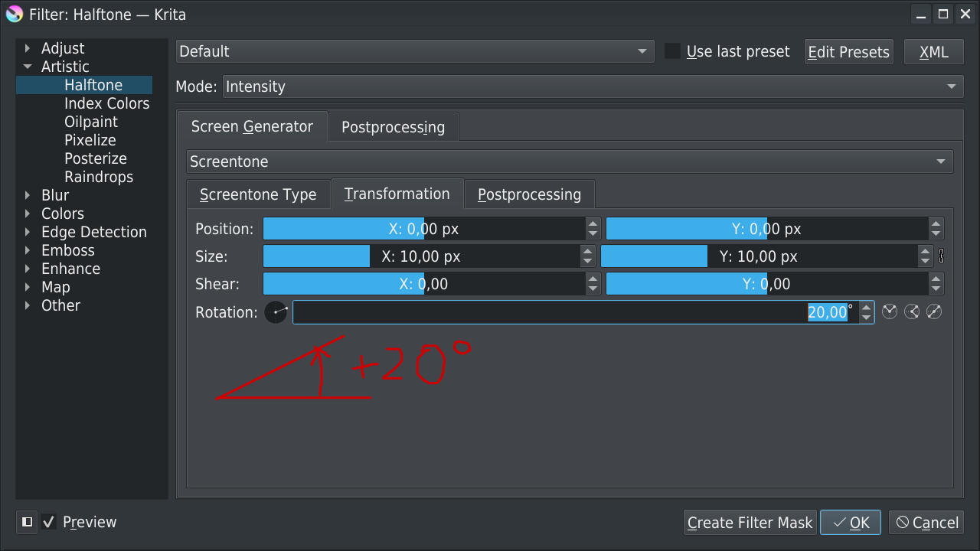This screenshot has height=551, width=980.
Task: Open the Screentone generator dropdown
Action: coord(570,161)
